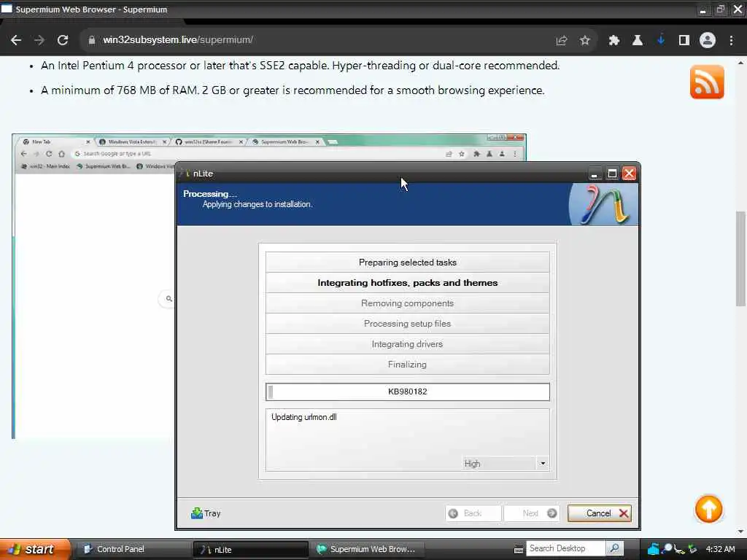Click the magnifier tray icon
The image size is (747, 560).
coord(667,549)
